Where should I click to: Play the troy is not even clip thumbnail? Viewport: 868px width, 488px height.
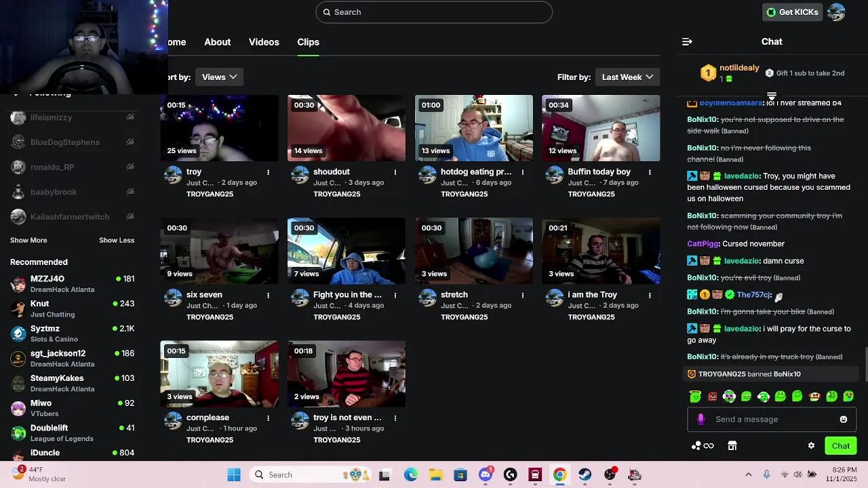click(347, 374)
